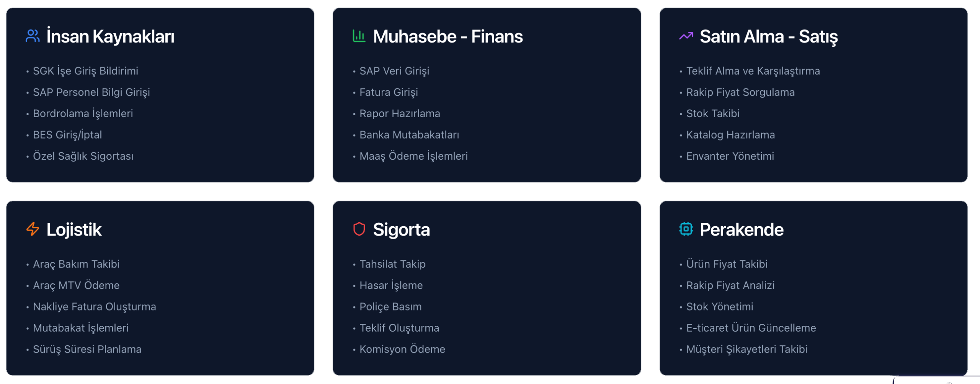Click Katalog Hazırlama entry
Screen dimensions: 980x384
[730, 135]
